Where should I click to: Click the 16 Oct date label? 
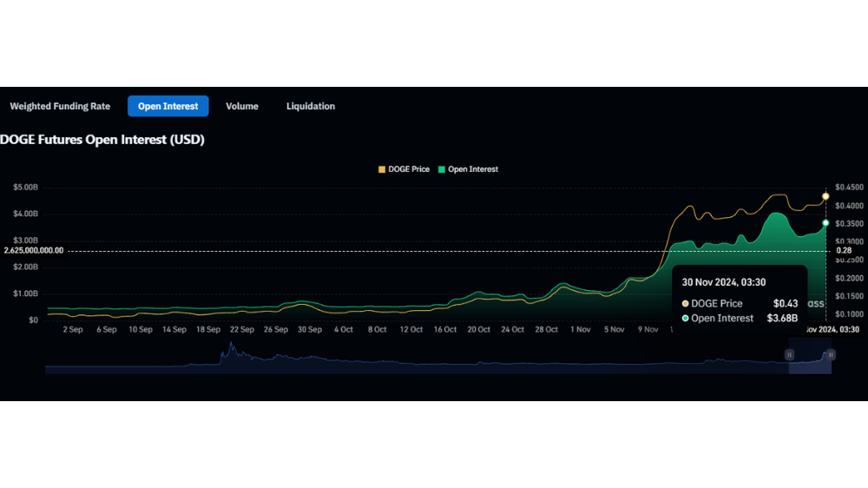tap(445, 330)
